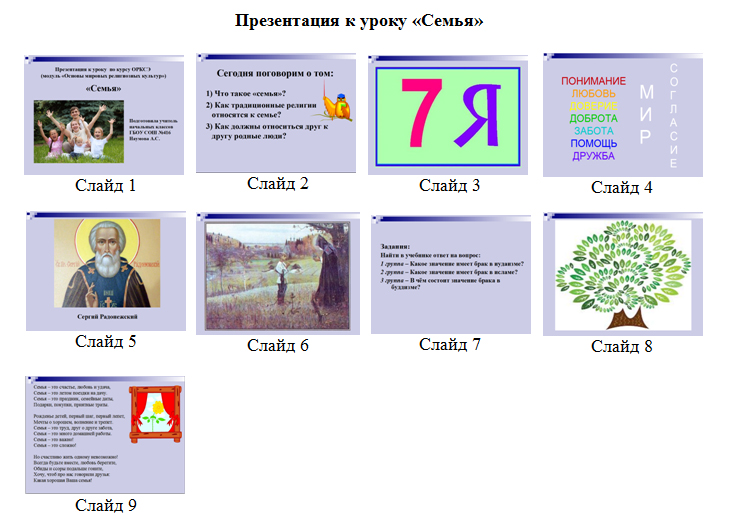Click the word "ЛЮБОВЬ" on slide 4
This screenshot has width=730, height=530.
pyautogui.click(x=594, y=94)
